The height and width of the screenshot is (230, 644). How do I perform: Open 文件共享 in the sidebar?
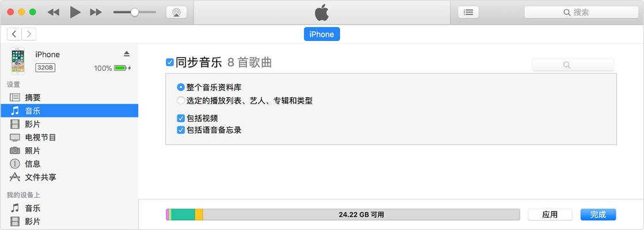[x=40, y=177]
